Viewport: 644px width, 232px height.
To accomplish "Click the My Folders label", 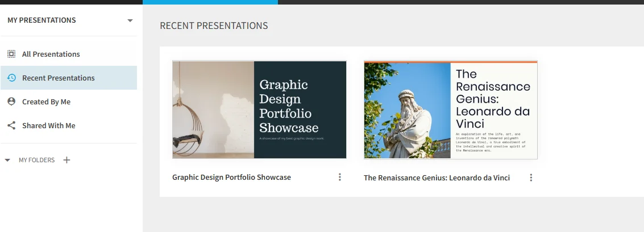I will click(x=36, y=160).
